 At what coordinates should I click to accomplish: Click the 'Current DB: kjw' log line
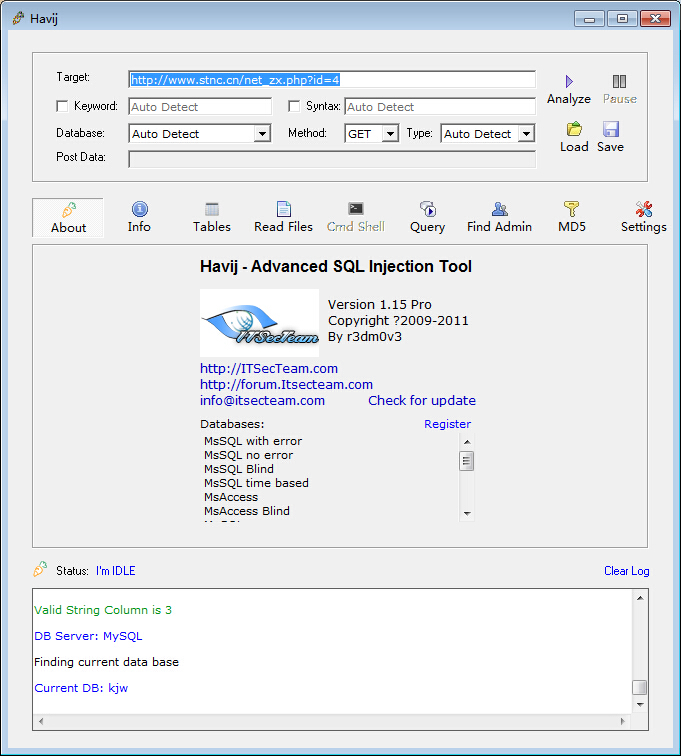coord(81,688)
